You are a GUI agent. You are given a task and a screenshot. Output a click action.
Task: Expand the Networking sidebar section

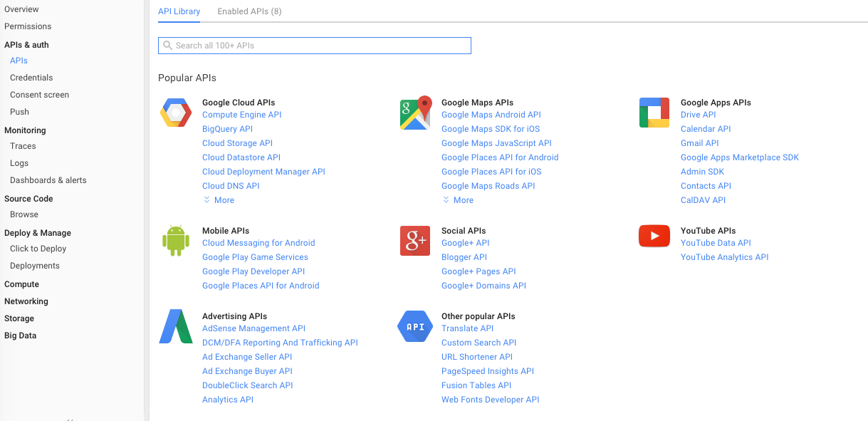[26, 301]
